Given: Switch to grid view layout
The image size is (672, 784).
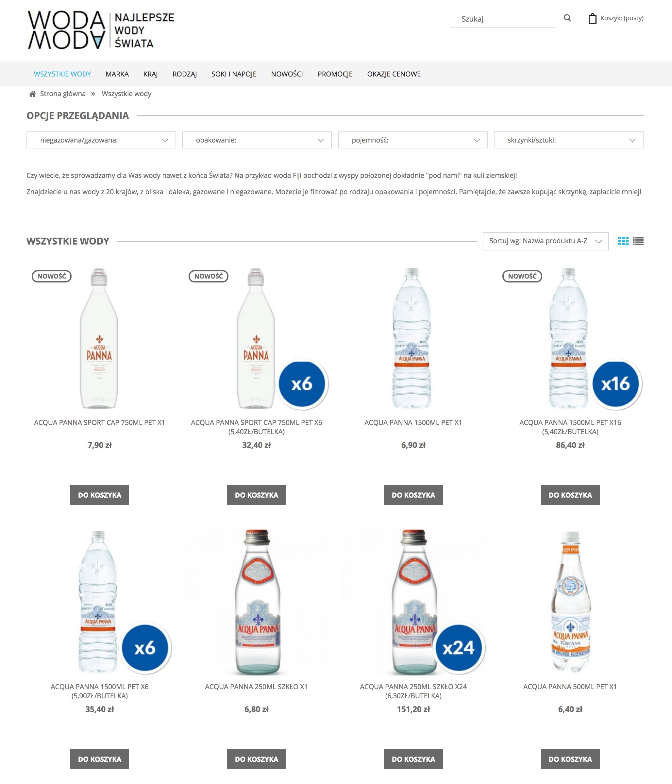Looking at the screenshot, I should 623,241.
